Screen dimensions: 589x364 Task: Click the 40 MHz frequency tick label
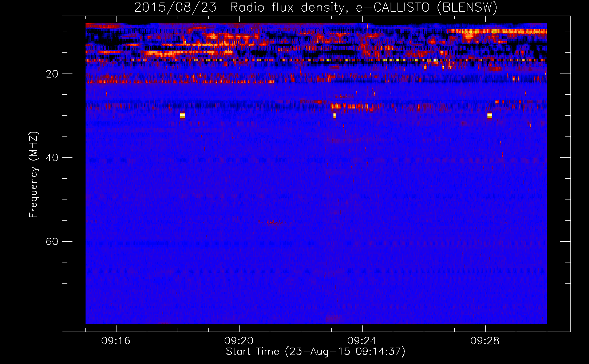pos(52,158)
